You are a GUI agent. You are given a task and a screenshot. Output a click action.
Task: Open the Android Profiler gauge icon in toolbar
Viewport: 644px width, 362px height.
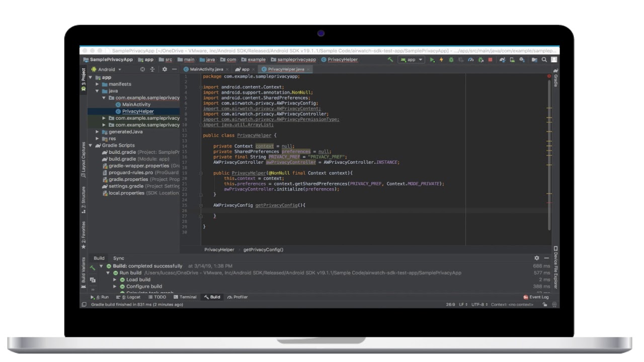[x=470, y=60]
